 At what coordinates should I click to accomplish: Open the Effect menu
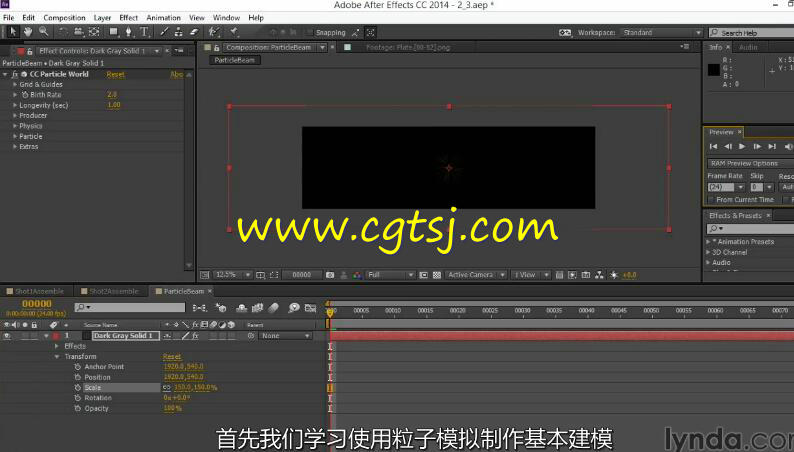(129, 18)
